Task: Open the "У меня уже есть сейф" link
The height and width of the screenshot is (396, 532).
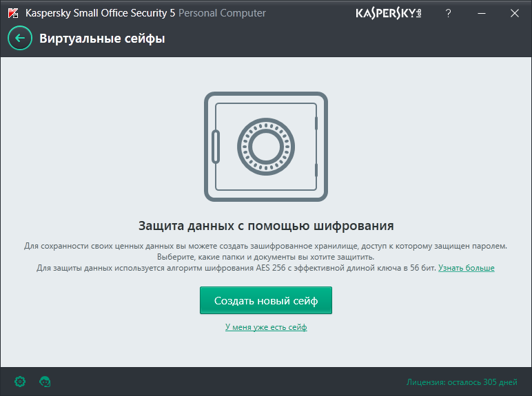Action: (266, 327)
